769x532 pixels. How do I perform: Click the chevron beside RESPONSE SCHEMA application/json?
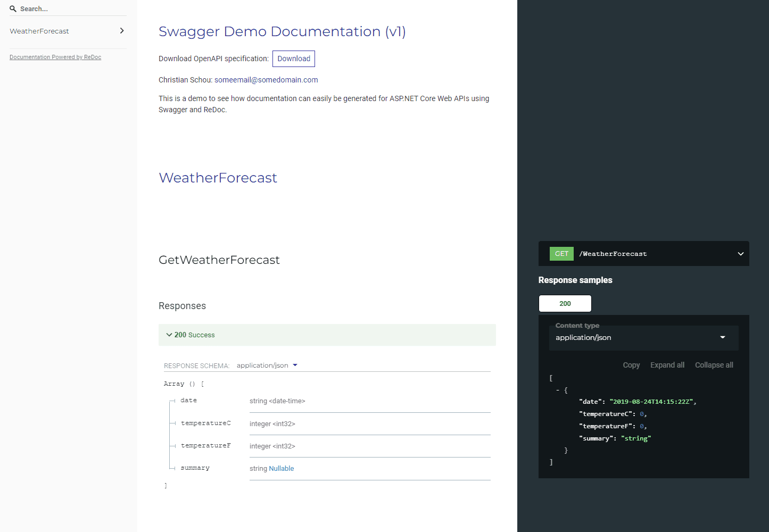tap(295, 365)
